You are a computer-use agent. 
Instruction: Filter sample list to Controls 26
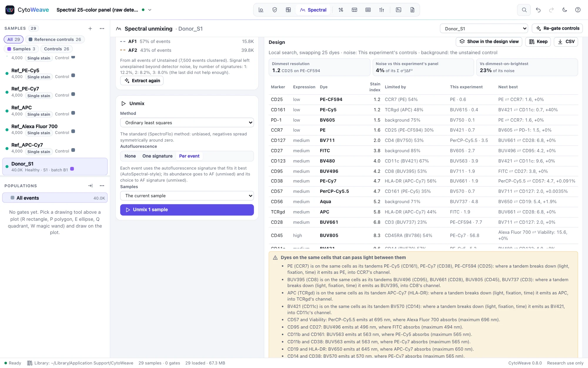click(56, 49)
